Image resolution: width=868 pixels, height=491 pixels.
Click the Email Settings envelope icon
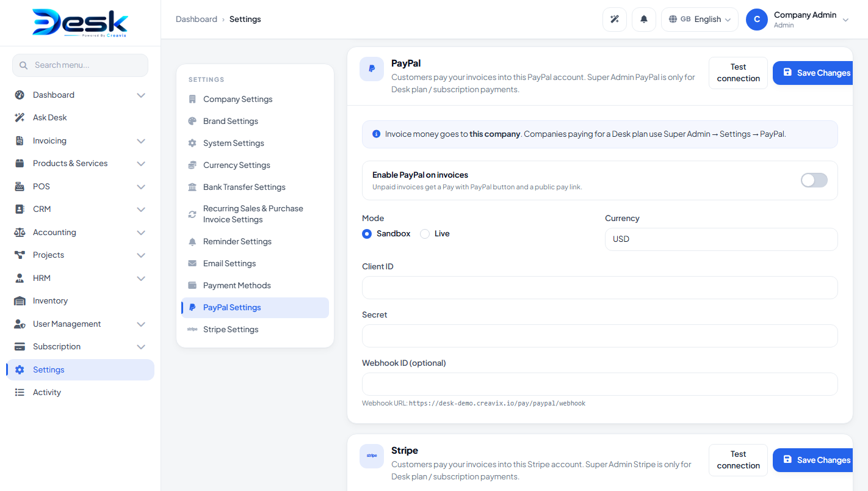point(192,264)
